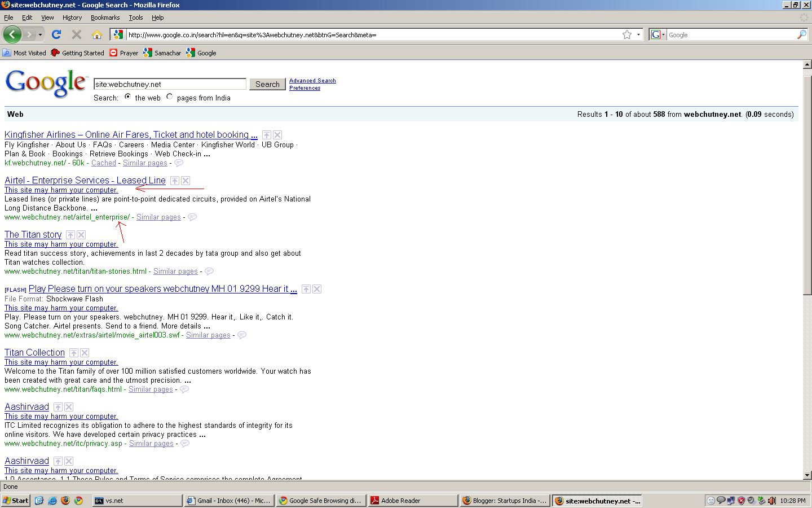Switch to vs.net taskbar window
812x508 pixels.
click(137, 501)
